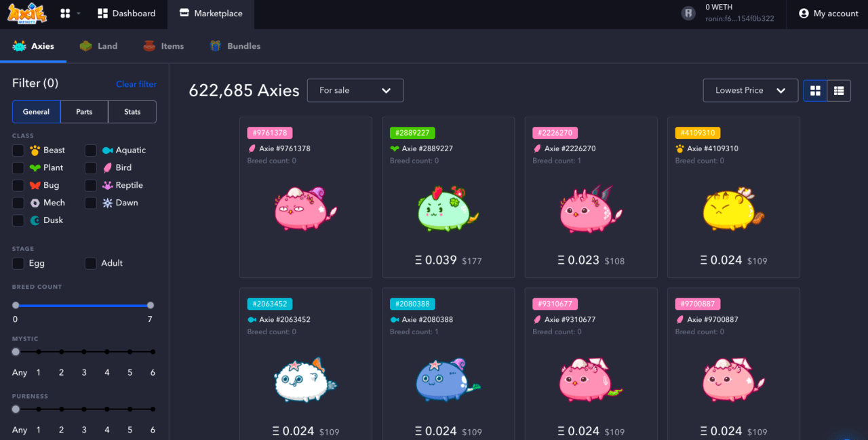Check the Reptile class checkbox
868x440 pixels.
pos(90,186)
